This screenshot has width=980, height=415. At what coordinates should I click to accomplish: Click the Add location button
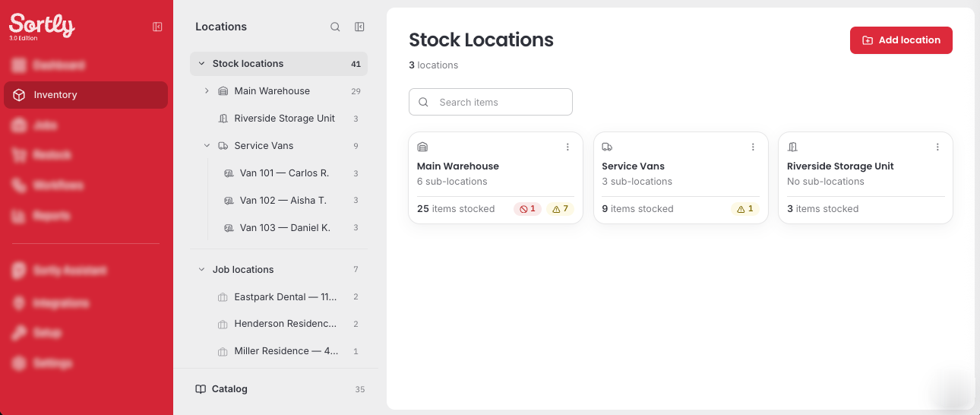click(x=901, y=40)
